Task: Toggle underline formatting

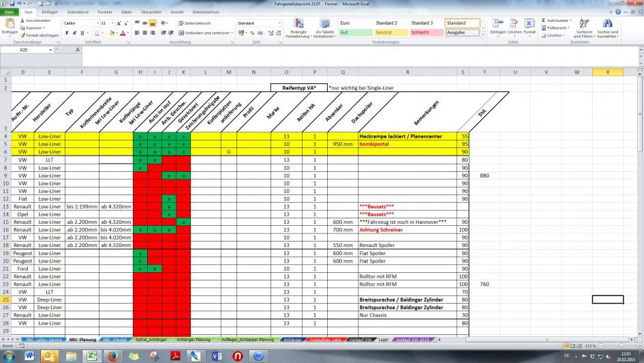Action: [82, 33]
